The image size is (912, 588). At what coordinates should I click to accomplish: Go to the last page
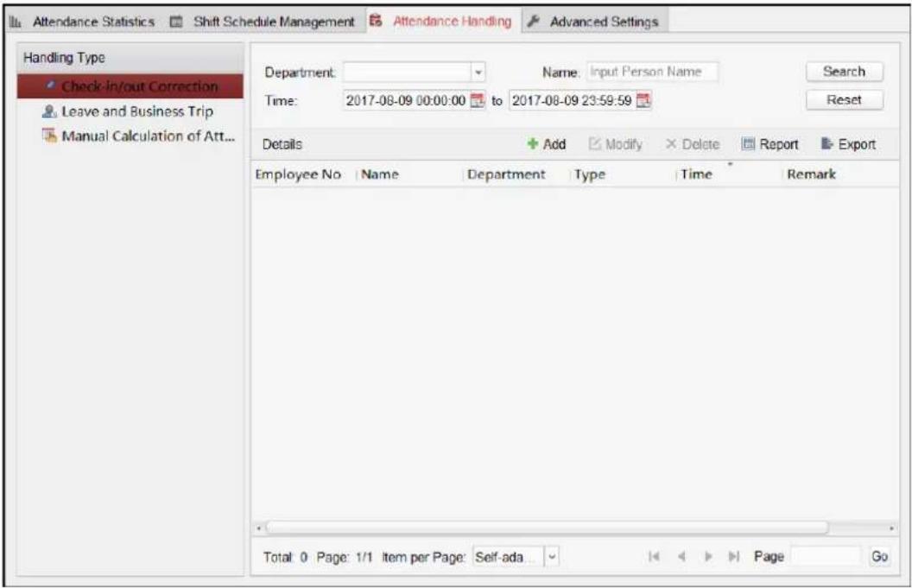coord(734,557)
